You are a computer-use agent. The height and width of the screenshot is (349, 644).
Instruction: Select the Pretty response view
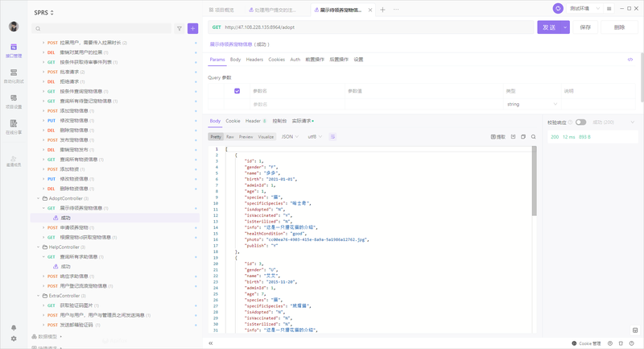click(216, 137)
